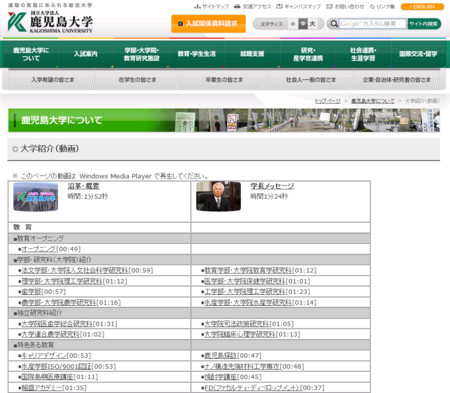Open the 鹿児島探訪 [00:47] video

(220, 356)
